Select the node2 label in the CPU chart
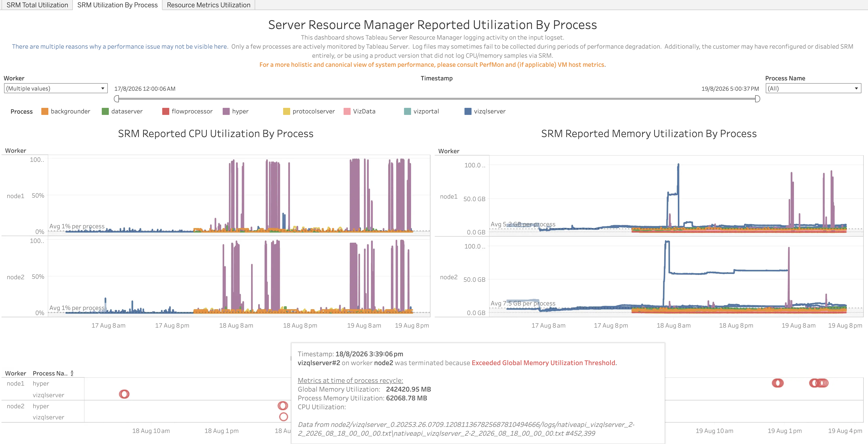The height and width of the screenshot is (444, 868). point(16,277)
